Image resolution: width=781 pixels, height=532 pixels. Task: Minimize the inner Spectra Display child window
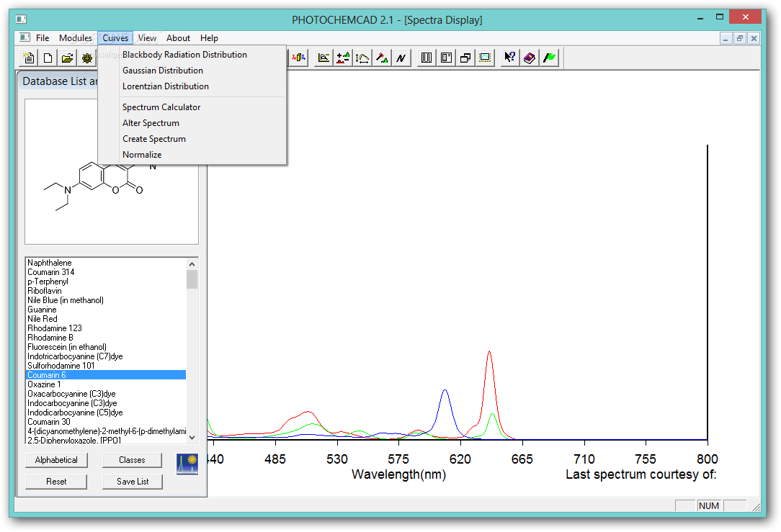(726, 38)
